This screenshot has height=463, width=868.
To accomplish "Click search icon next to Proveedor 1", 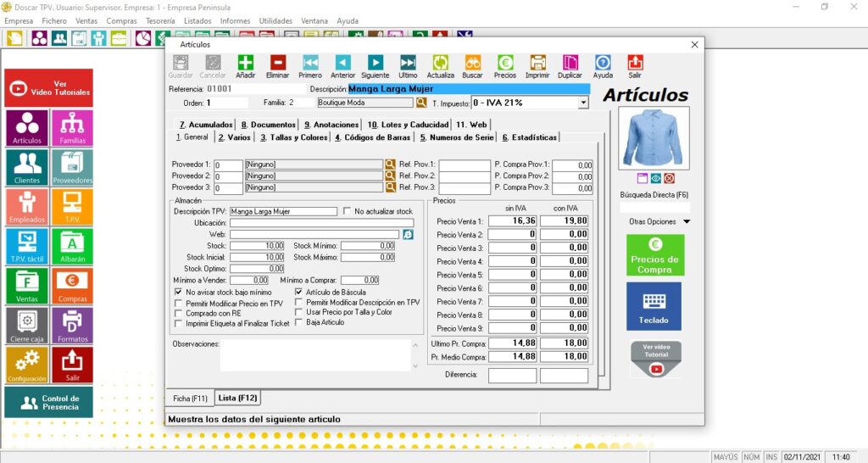I will (x=391, y=165).
